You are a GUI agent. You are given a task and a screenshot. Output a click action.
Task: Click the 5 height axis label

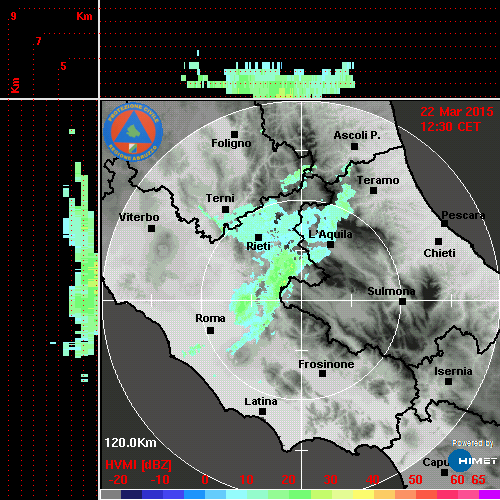[x=63, y=66]
